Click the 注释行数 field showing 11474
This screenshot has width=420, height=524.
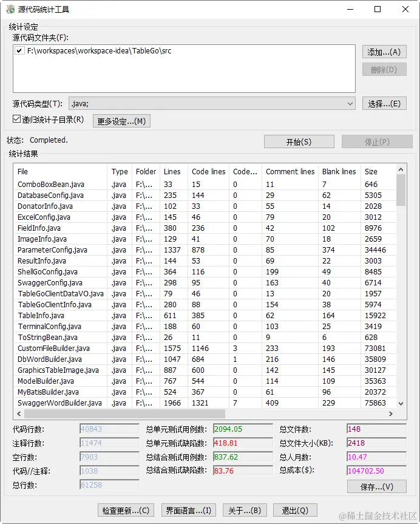(110, 443)
